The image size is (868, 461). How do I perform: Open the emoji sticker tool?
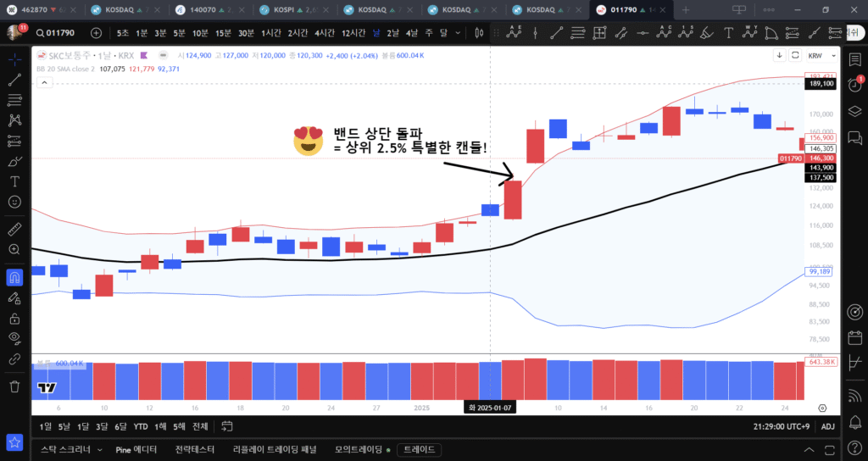(14, 202)
